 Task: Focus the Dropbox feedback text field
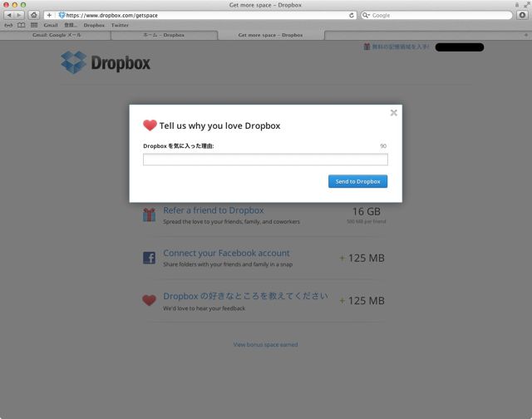point(265,160)
